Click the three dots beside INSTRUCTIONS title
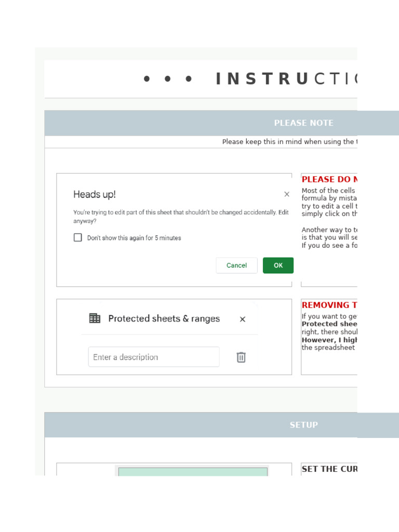 pyautogui.click(x=168, y=79)
